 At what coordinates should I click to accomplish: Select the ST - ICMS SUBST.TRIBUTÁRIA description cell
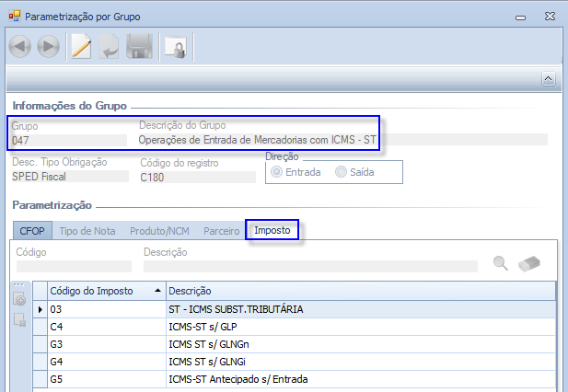[x=361, y=309]
